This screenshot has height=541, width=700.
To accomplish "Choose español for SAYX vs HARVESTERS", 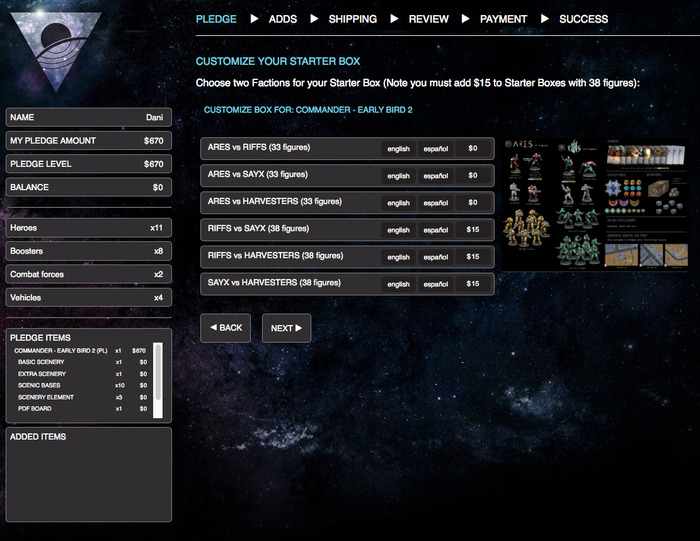I will coord(435,284).
